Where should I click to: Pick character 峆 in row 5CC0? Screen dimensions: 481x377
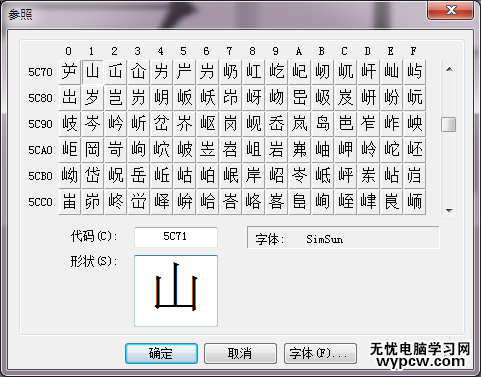click(x=208, y=202)
